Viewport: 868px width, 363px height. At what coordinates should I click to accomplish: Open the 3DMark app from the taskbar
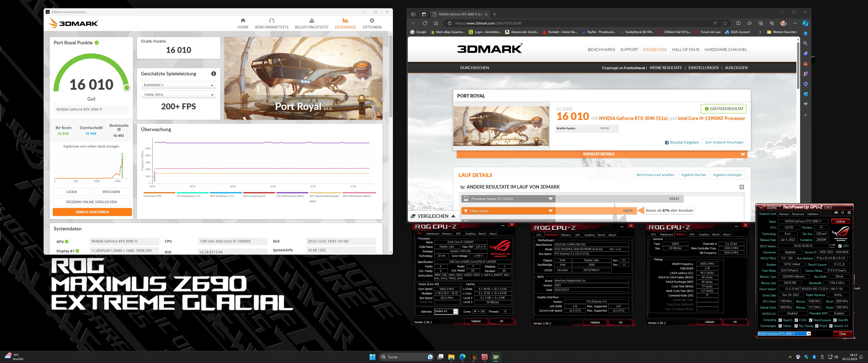(x=473, y=357)
